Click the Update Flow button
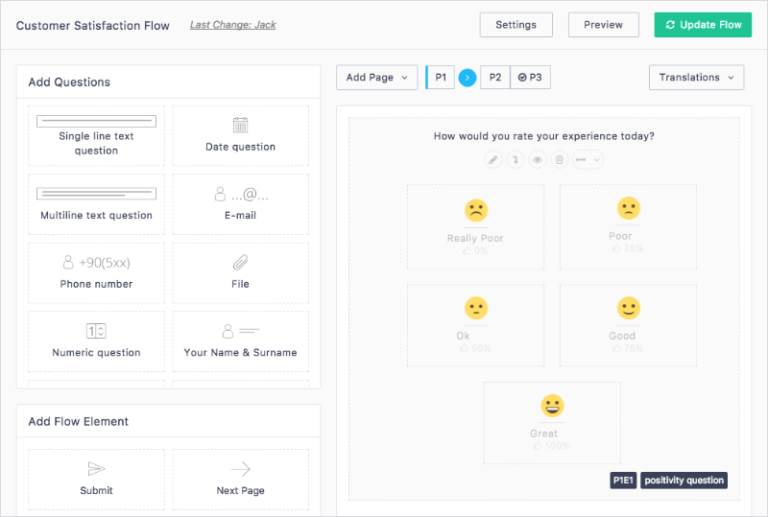This screenshot has height=517, width=768. coord(702,25)
